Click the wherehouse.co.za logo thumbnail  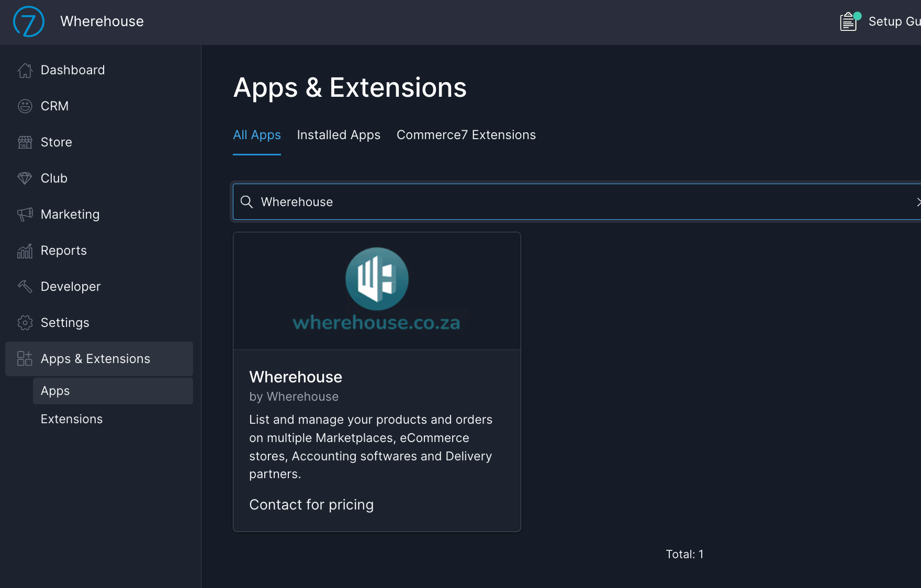coord(377,291)
